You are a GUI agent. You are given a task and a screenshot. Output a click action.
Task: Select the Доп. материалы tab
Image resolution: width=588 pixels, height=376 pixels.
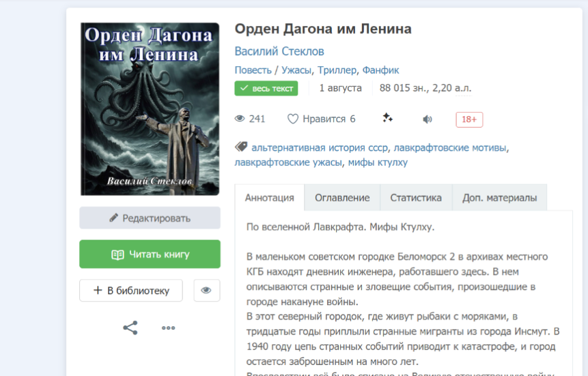[499, 198]
